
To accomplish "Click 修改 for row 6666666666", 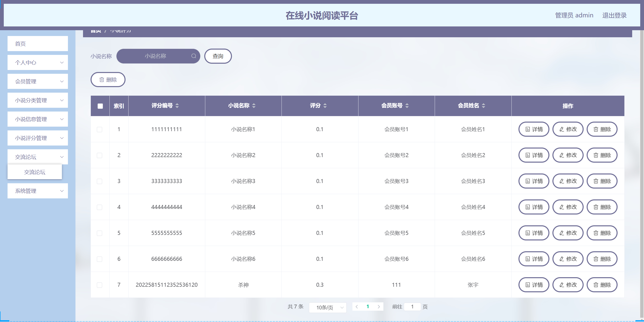I will click(x=568, y=259).
